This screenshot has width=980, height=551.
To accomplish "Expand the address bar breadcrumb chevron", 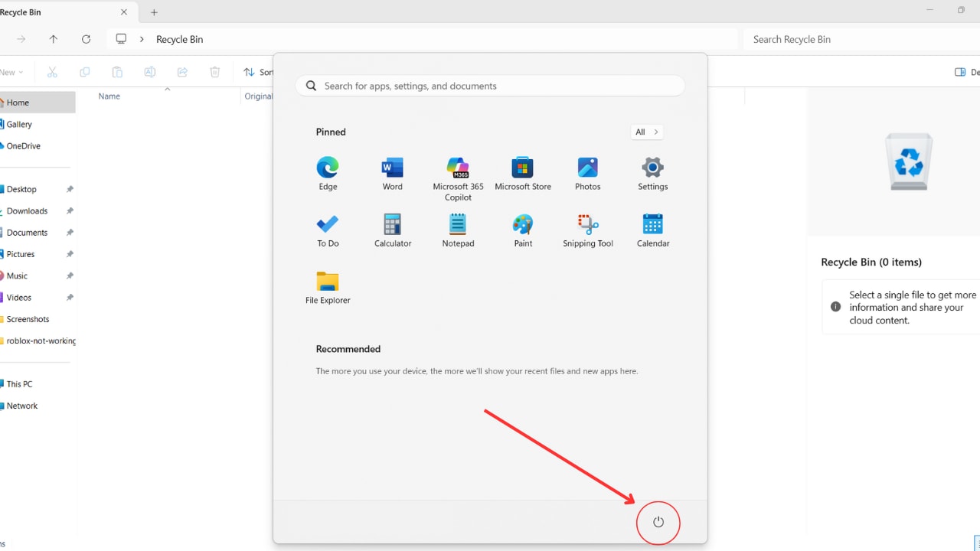I will click(x=142, y=39).
